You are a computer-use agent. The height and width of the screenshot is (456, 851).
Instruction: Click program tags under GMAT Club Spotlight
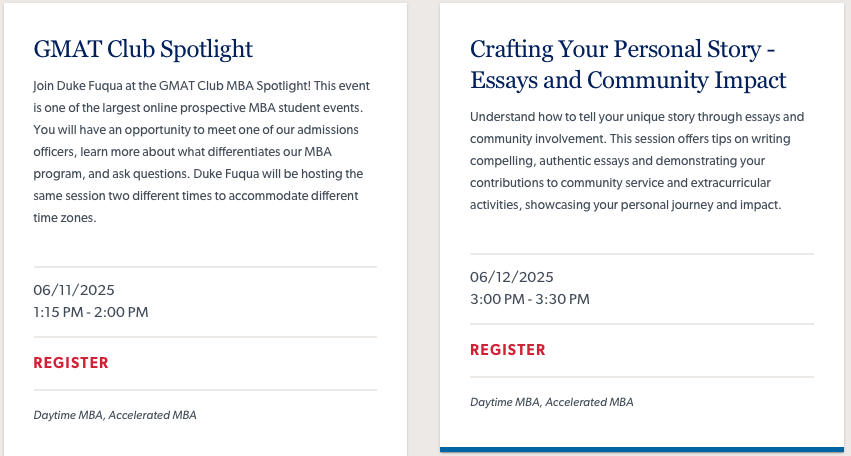(x=115, y=415)
